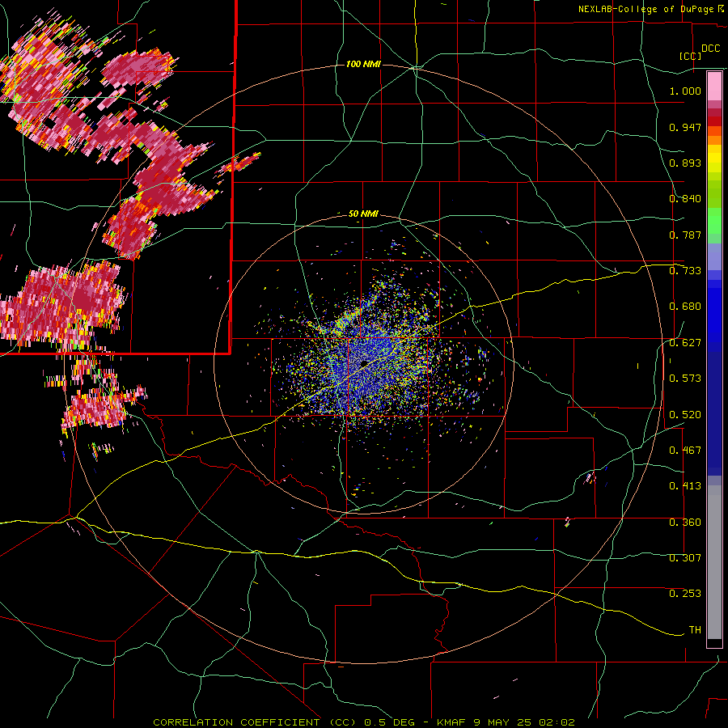Click the 50 NMI range ring label
The image size is (728, 728).
[x=363, y=214]
